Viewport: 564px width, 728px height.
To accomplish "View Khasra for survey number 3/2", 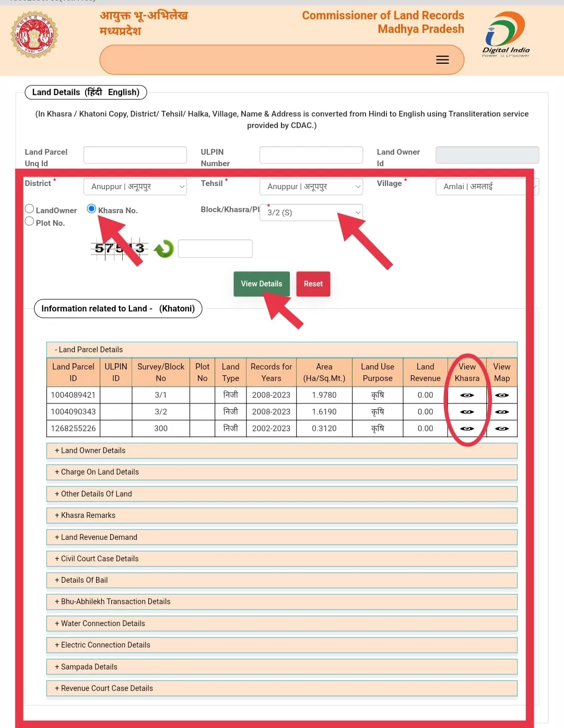I will point(467,412).
